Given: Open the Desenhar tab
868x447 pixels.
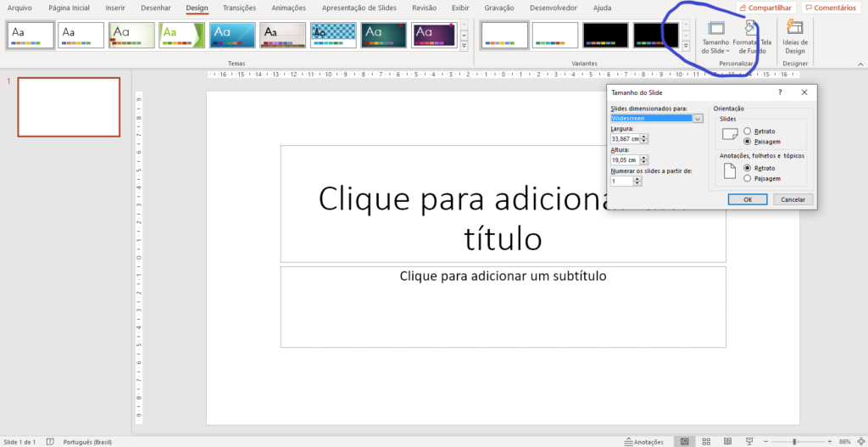Looking at the screenshot, I should (156, 8).
